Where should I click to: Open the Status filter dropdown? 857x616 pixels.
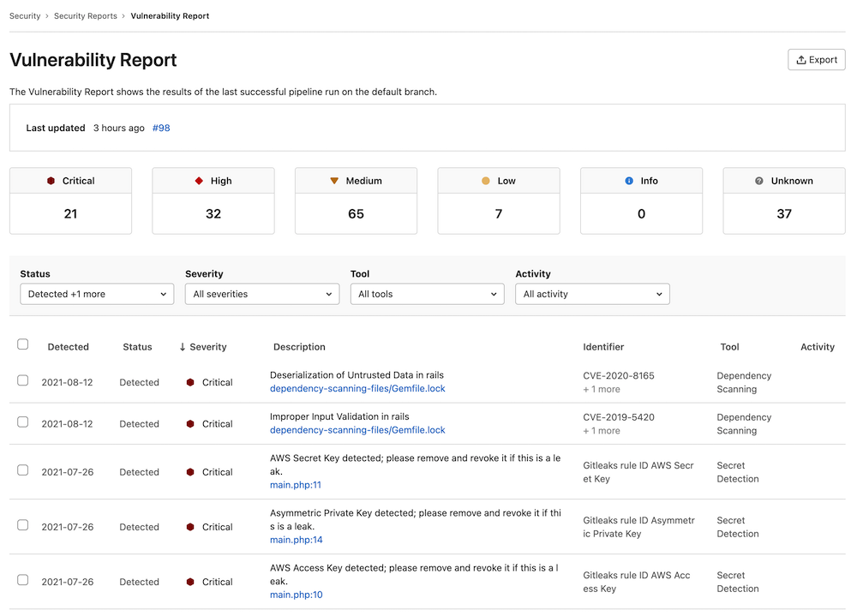96,293
